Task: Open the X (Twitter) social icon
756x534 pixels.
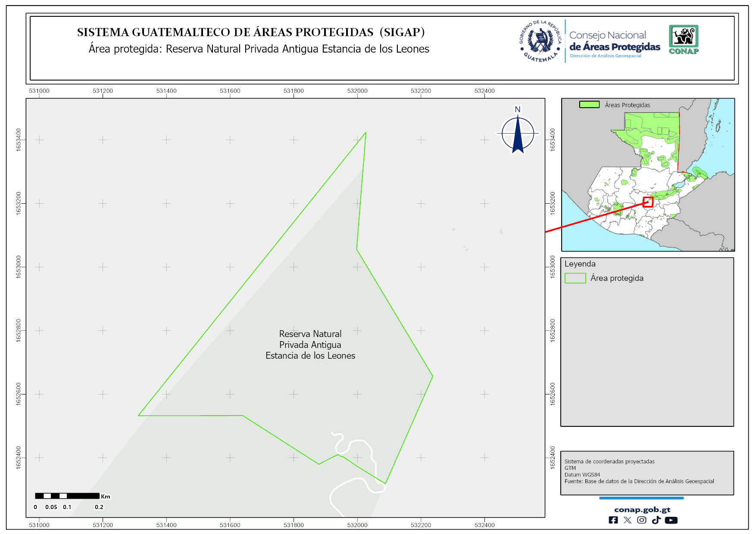Action: click(627, 520)
